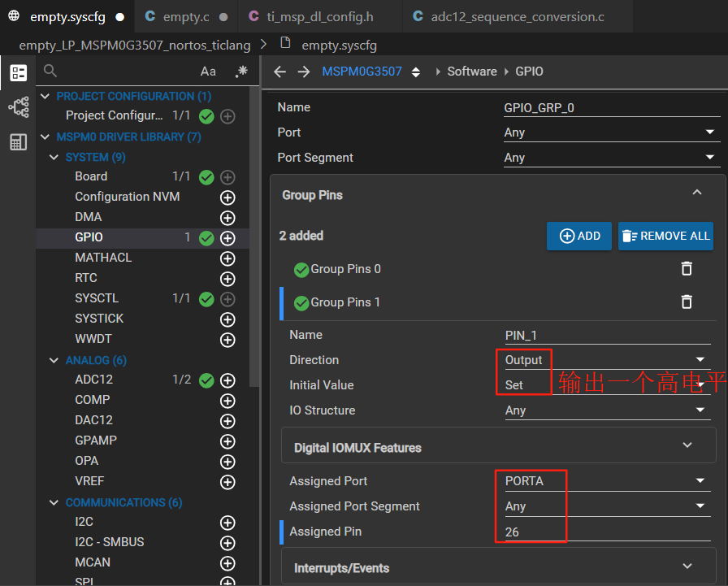This screenshot has width=728, height=586.
Task: Navigate forward with right arrow
Action: (304, 72)
